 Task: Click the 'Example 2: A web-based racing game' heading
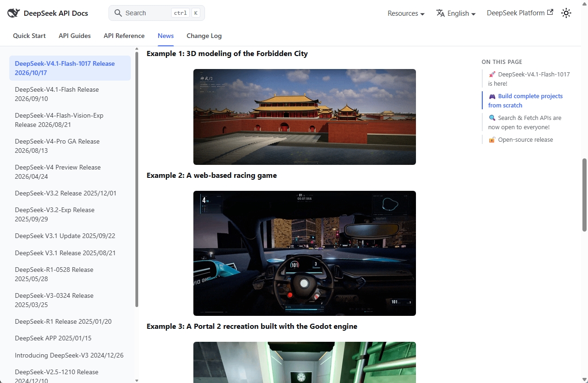pos(211,176)
